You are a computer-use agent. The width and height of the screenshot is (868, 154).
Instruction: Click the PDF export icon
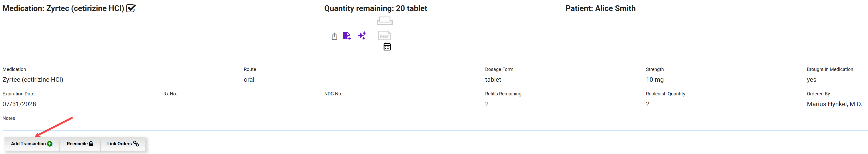(385, 36)
